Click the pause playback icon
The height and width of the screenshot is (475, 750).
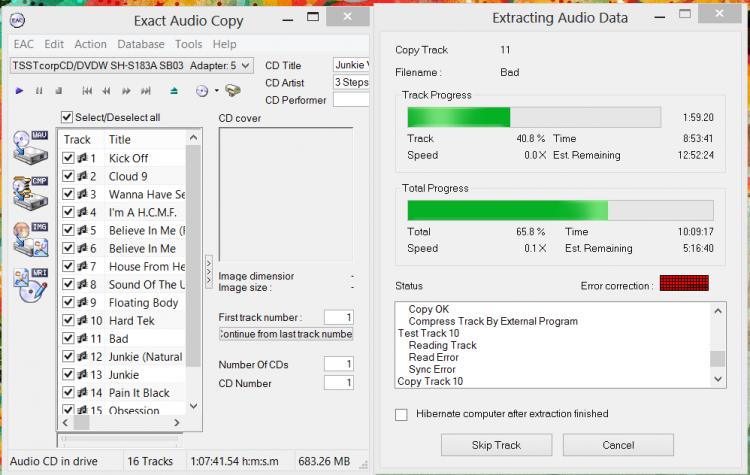pyautogui.click(x=39, y=91)
